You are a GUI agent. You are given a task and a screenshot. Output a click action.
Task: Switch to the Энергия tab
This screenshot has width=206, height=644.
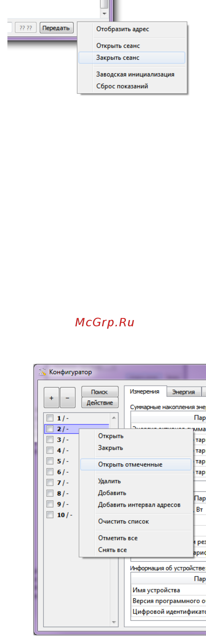point(184,392)
